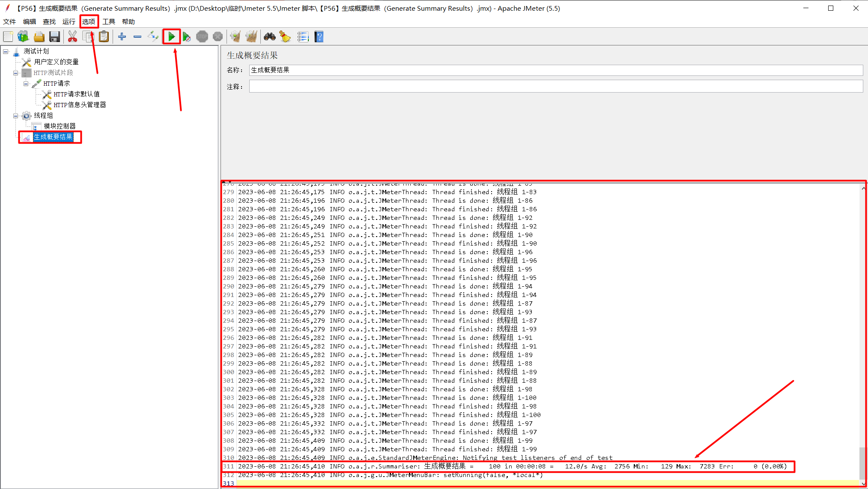Open the Templates icon
868x489 pixels.
point(23,37)
